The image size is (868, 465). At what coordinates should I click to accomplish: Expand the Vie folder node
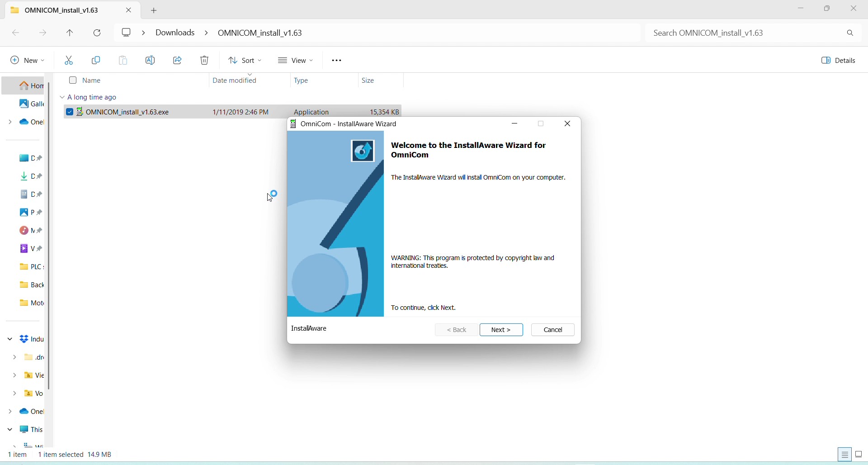click(15, 375)
